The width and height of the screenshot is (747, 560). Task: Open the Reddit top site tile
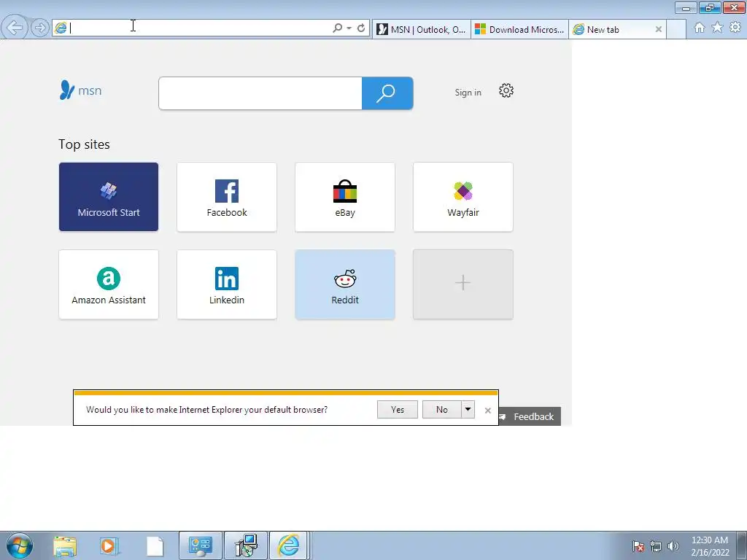(x=345, y=284)
